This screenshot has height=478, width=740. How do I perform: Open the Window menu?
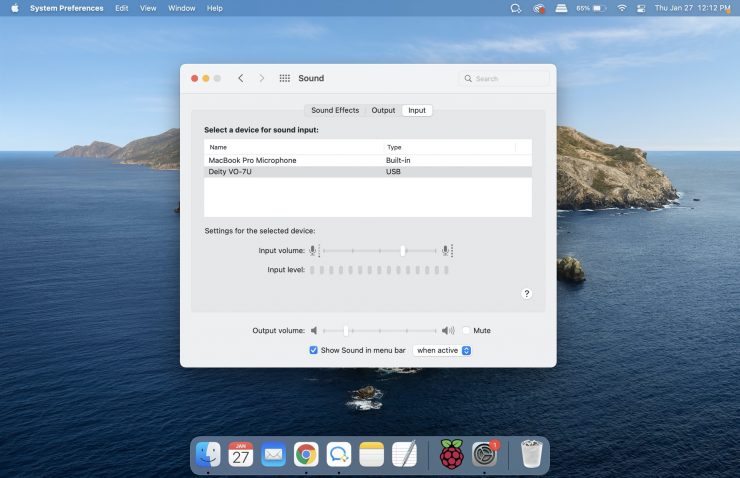point(181,8)
